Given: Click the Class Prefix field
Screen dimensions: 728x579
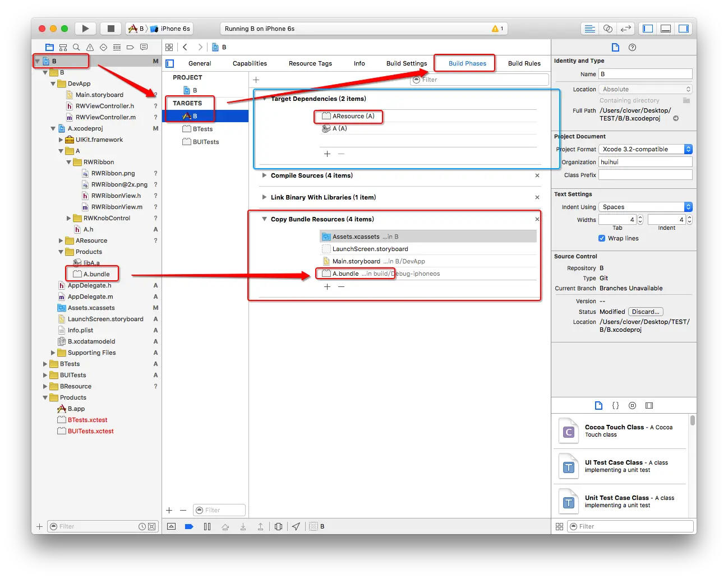Looking at the screenshot, I should [x=646, y=175].
